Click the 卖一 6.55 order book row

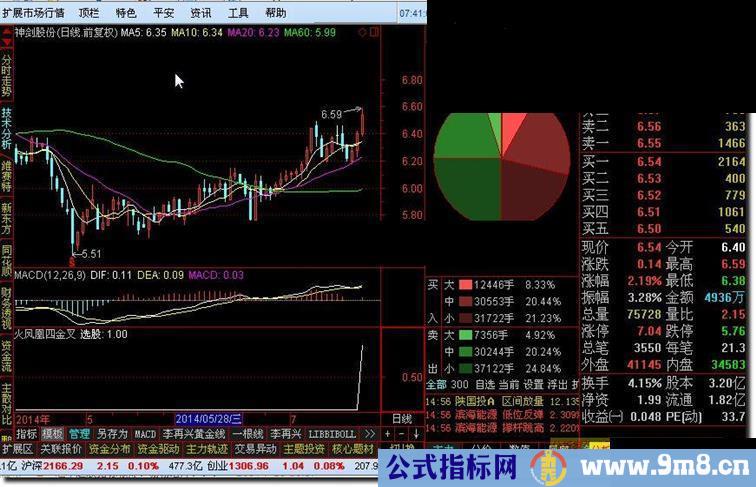coord(663,143)
